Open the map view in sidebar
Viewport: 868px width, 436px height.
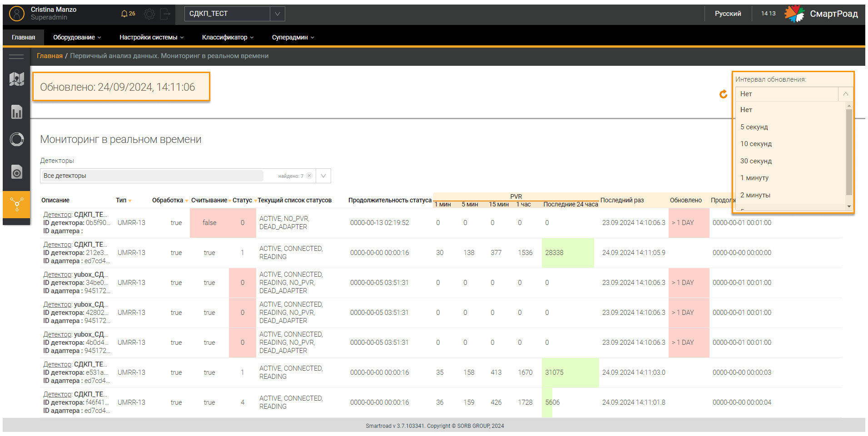[17, 79]
